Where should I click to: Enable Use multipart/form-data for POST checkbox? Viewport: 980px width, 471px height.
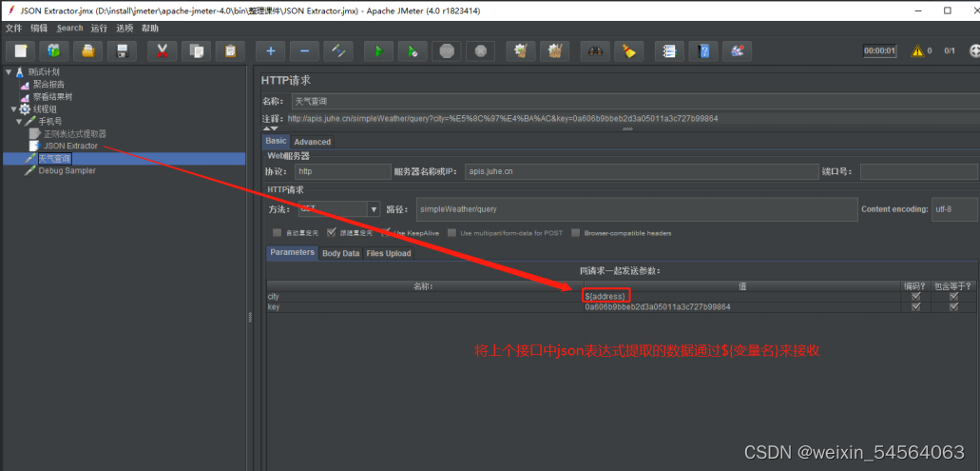click(x=452, y=233)
